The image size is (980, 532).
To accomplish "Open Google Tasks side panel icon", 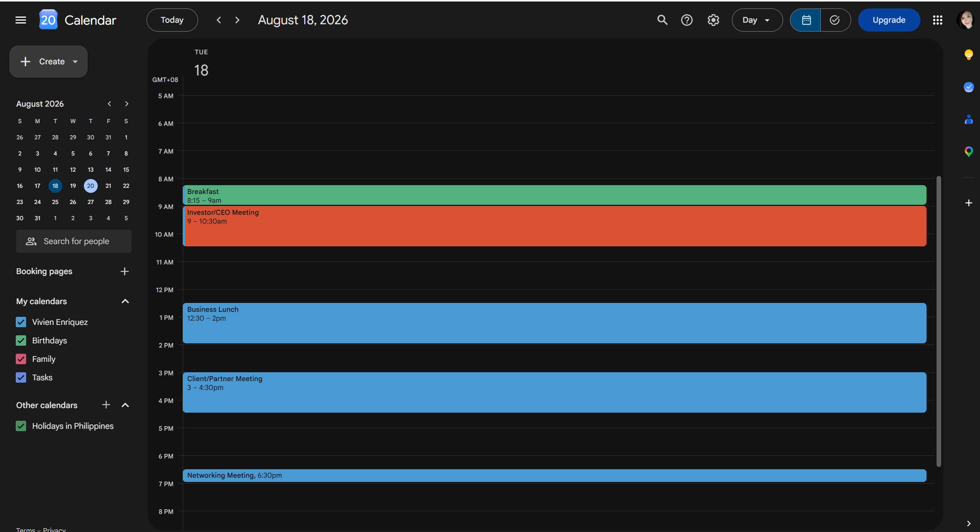I will 969,87.
